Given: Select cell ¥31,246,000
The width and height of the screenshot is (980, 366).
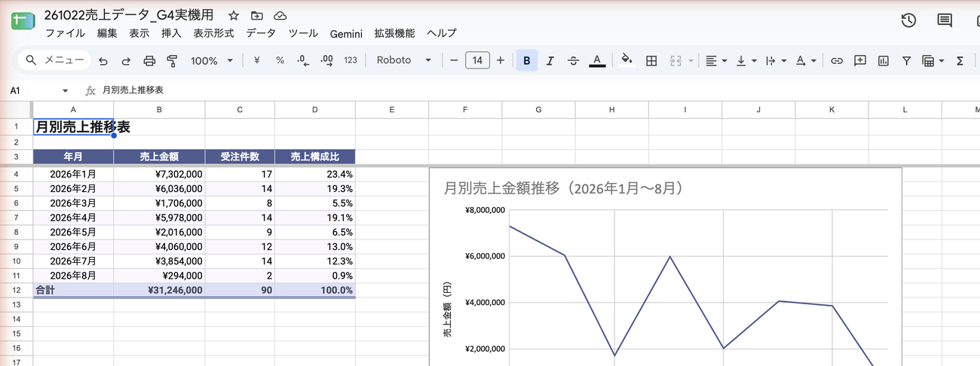Looking at the screenshot, I should (159, 290).
